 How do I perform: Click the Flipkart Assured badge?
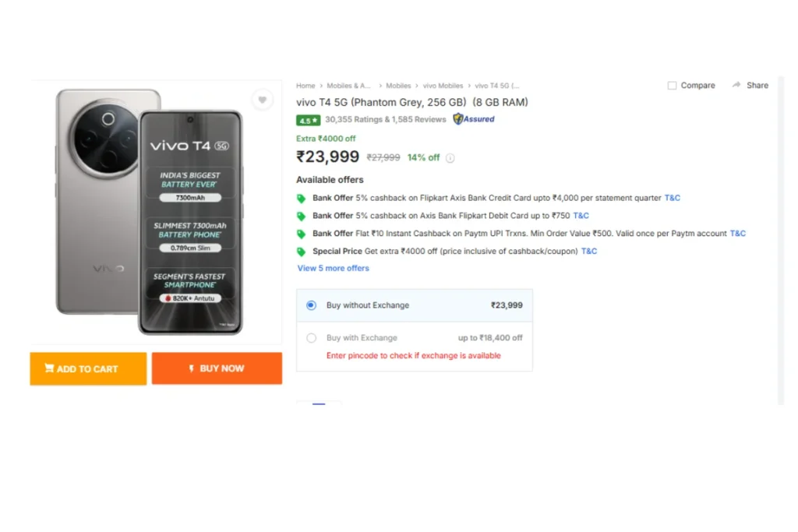474,119
